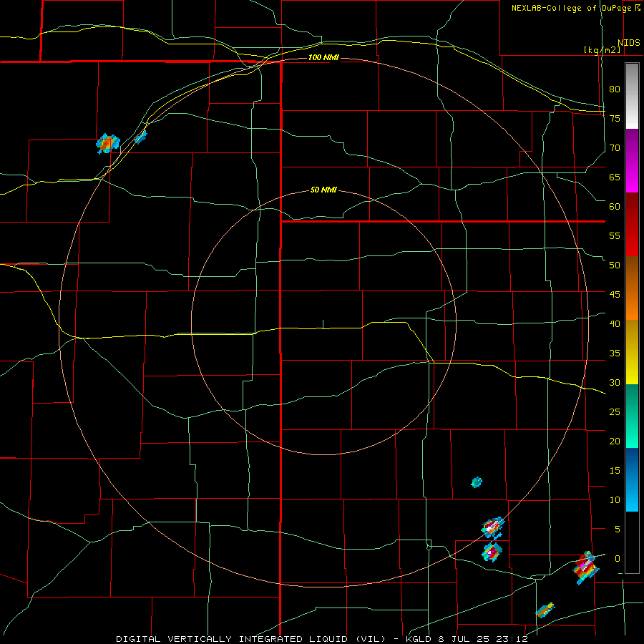Click the elongated echo near bottom right

coord(545,610)
